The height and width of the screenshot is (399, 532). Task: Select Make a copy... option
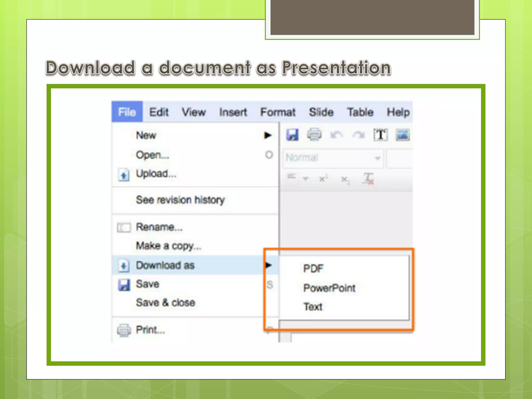(x=169, y=246)
